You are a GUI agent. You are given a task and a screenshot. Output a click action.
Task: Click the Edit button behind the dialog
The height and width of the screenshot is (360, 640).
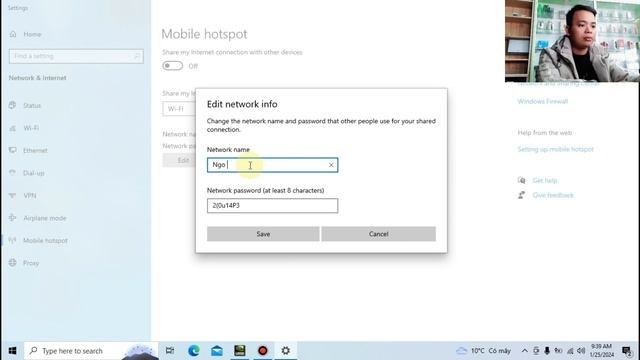point(180,160)
